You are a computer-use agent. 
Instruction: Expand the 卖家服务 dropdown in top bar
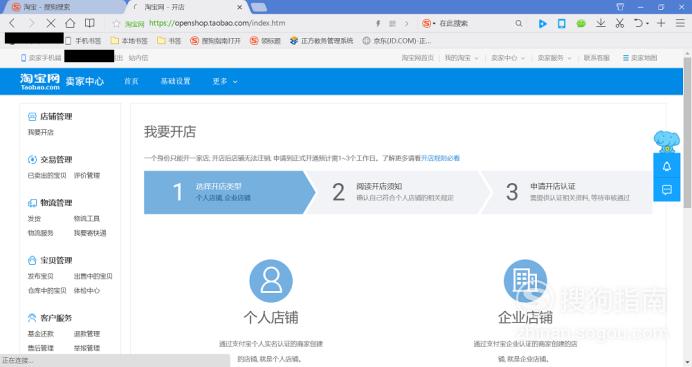coord(554,58)
